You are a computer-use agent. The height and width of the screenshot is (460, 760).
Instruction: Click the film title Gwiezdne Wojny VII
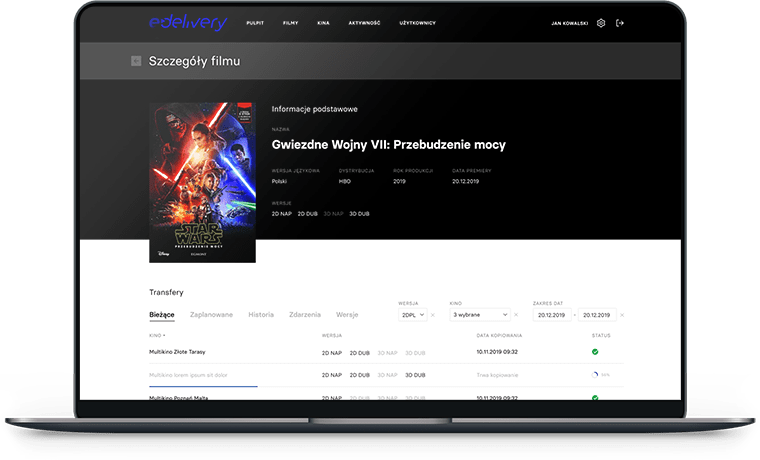point(389,144)
